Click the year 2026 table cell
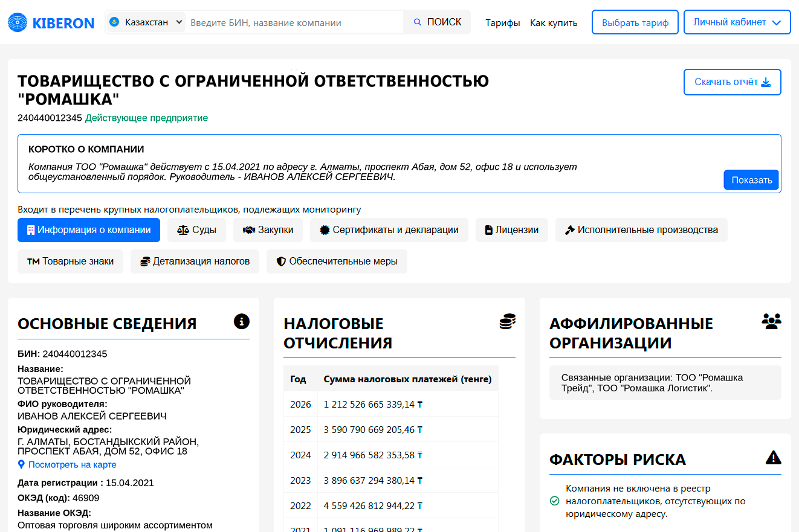Screen dimensions: 799x532 click(x=300, y=404)
